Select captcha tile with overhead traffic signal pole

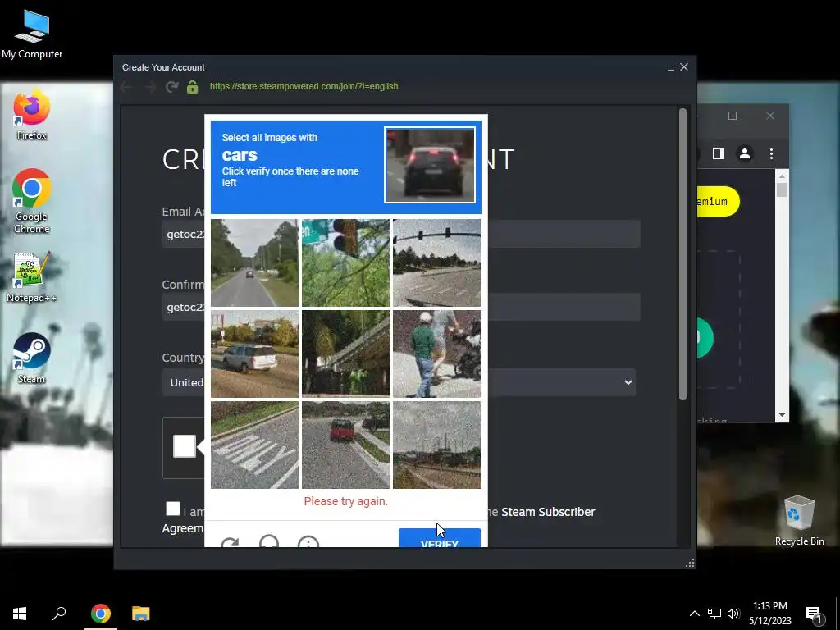click(x=436, y=262)
